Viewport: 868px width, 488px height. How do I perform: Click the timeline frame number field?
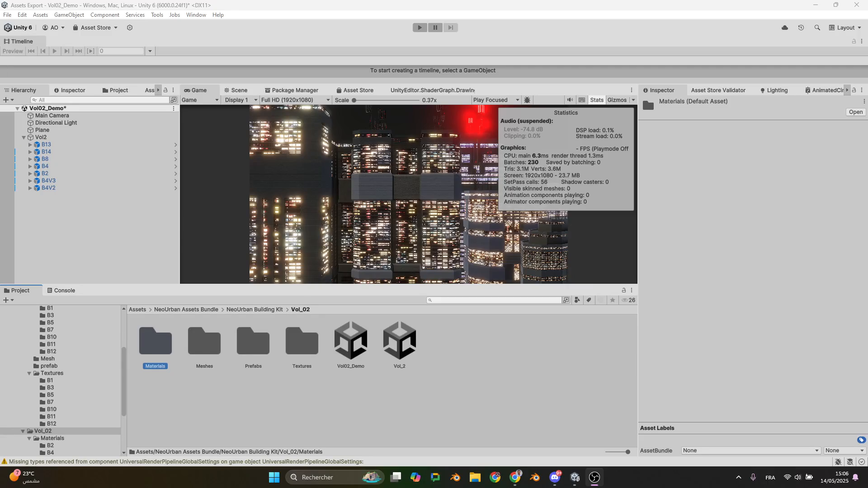[x=121, y=51]
